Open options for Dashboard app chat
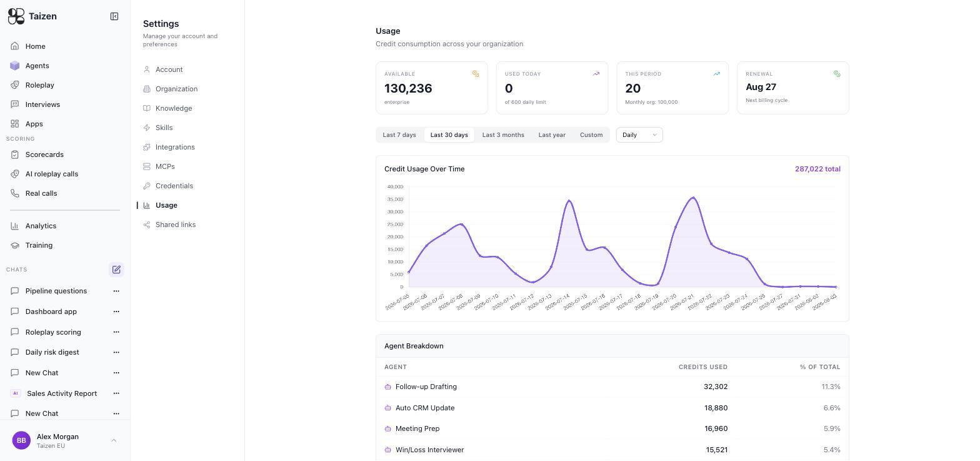This screenshot has width=980, height=461. click(116, 312)
